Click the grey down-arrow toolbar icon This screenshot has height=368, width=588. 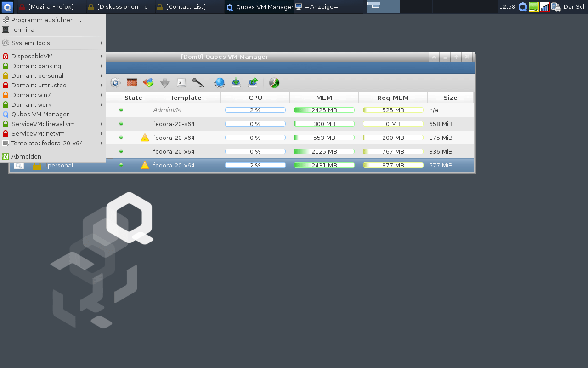click(165, 83)
